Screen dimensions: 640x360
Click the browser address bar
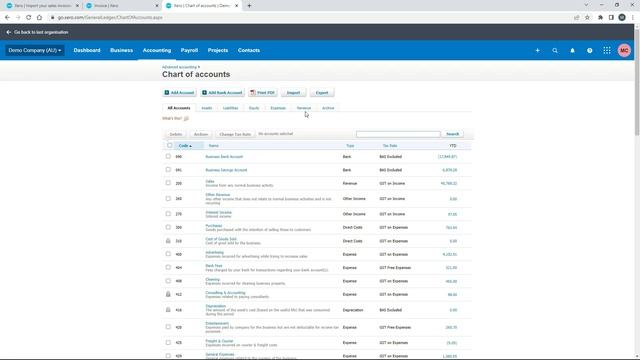310,18
